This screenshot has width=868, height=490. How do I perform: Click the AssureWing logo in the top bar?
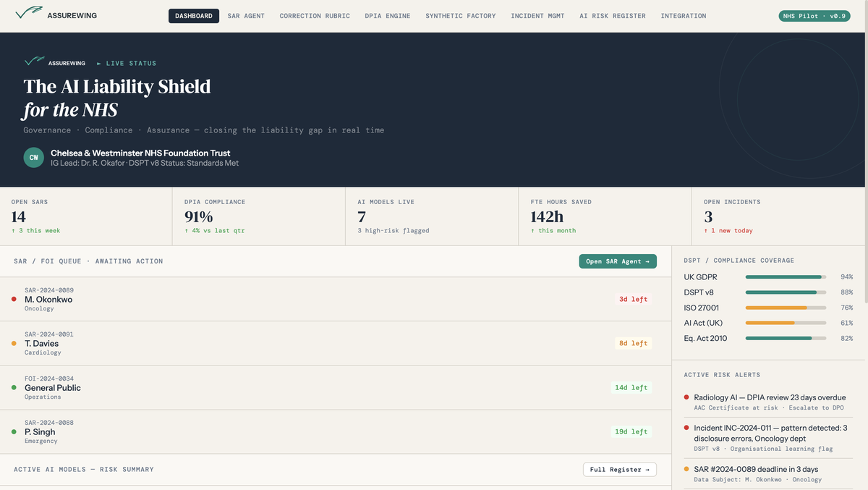[x=56, y=15]
